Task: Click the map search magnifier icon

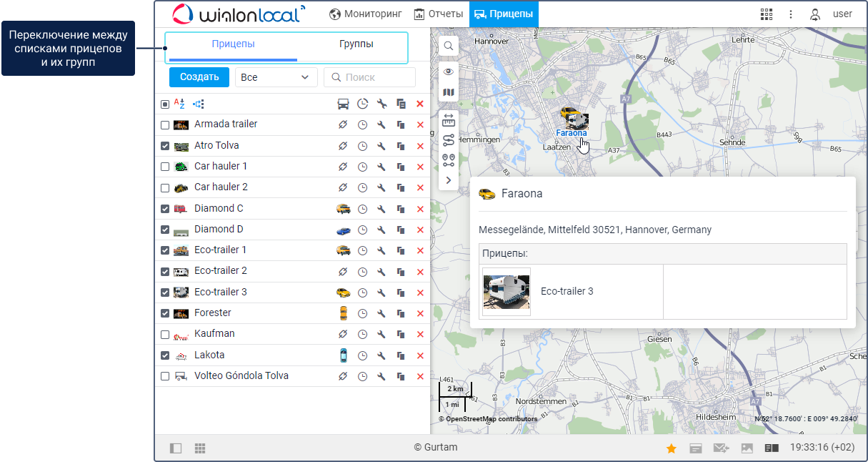Action: click(449, 46)
